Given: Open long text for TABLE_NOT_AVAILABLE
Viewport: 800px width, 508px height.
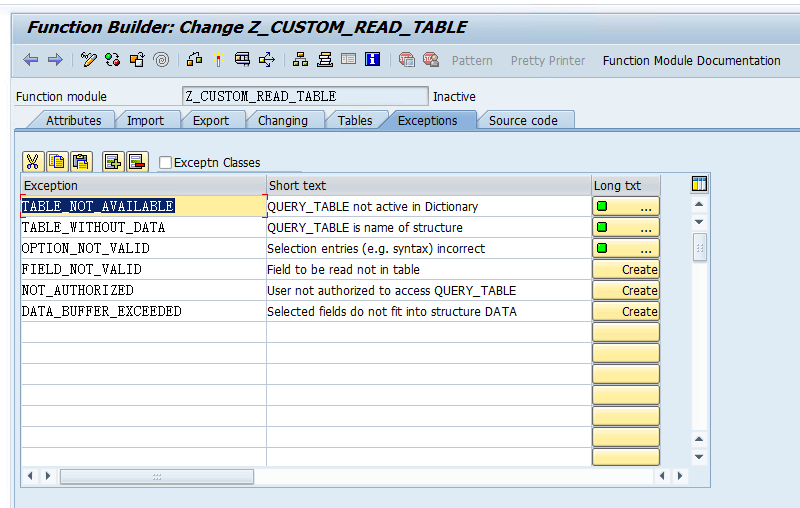Looking at the screenshot, I should [626, 207].
